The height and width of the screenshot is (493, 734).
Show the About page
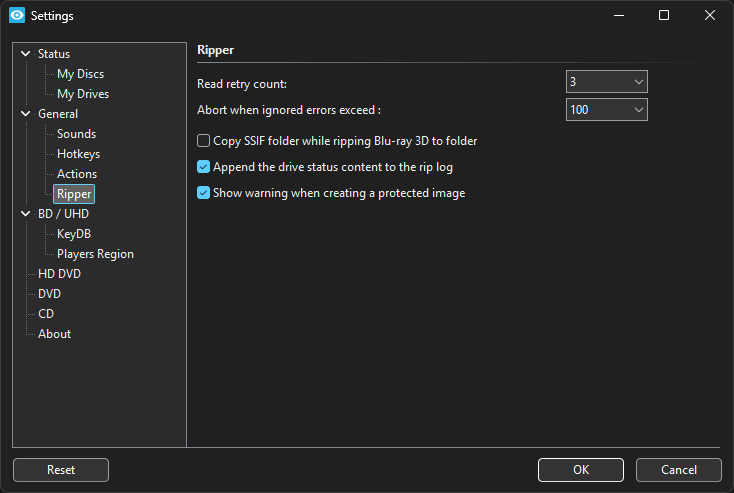point(54,334)
